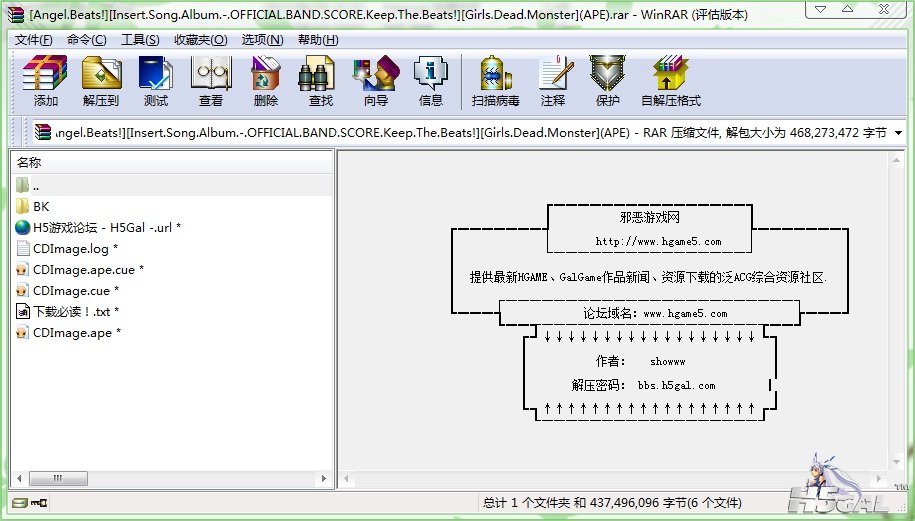
Task: Click the file list horizontal scrollbar thumb
Action: point(58,478)
